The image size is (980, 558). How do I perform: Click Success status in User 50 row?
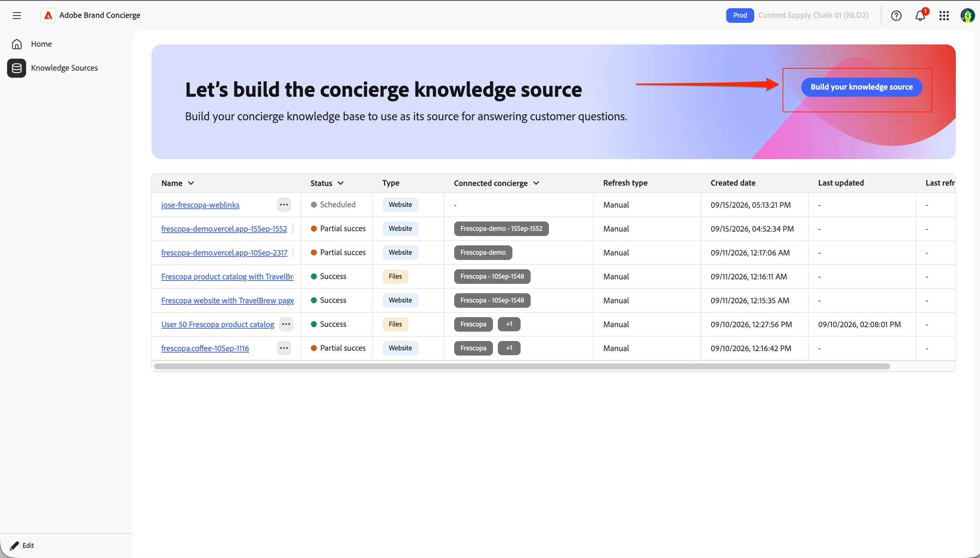coord(329,324)
